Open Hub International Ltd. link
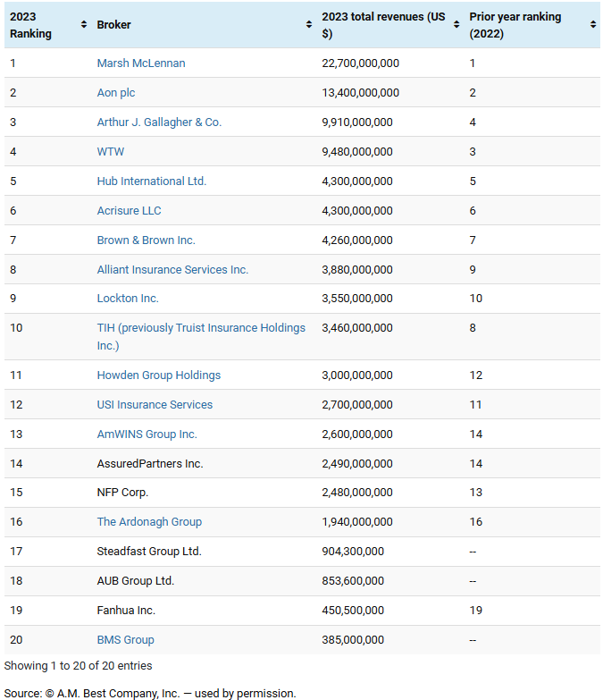 click(152, 181)
